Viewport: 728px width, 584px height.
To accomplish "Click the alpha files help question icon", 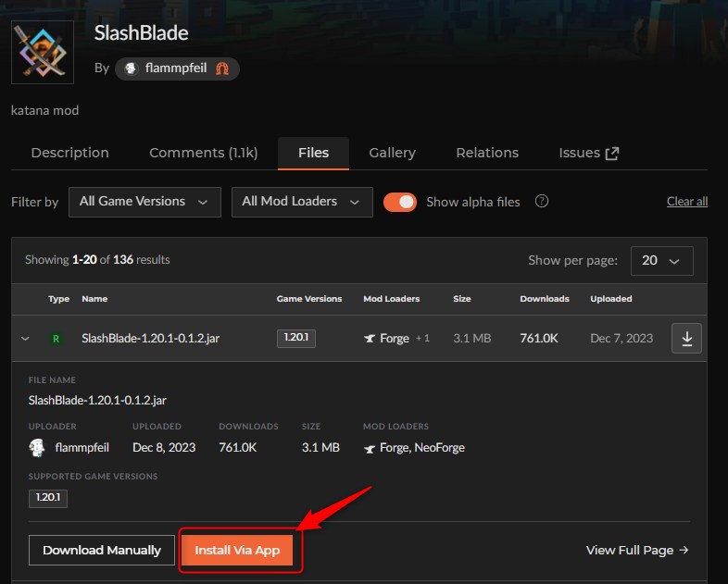I will point(541,202).
